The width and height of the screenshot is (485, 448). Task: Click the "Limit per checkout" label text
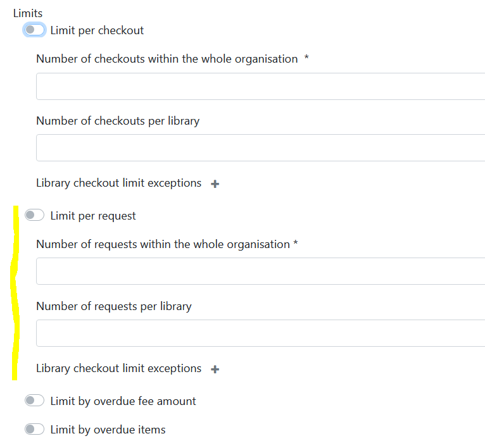[x=97, y=30]
